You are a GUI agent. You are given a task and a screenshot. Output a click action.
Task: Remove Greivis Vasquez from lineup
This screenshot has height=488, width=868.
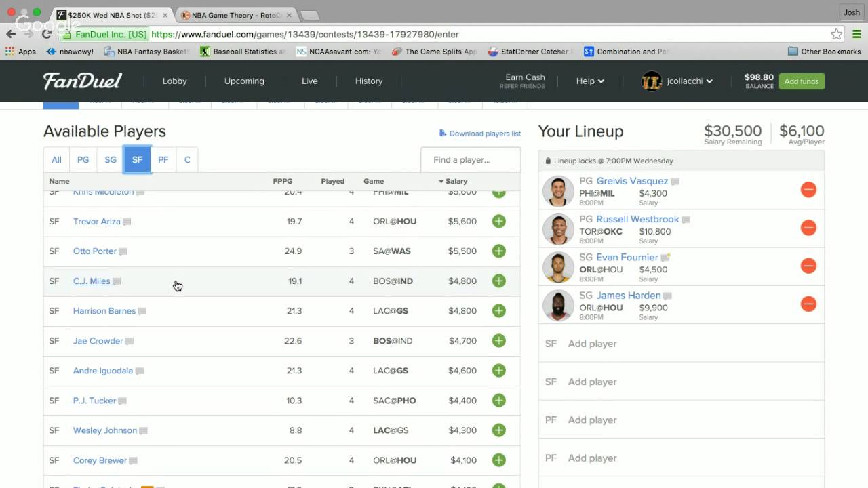point(808,190)
